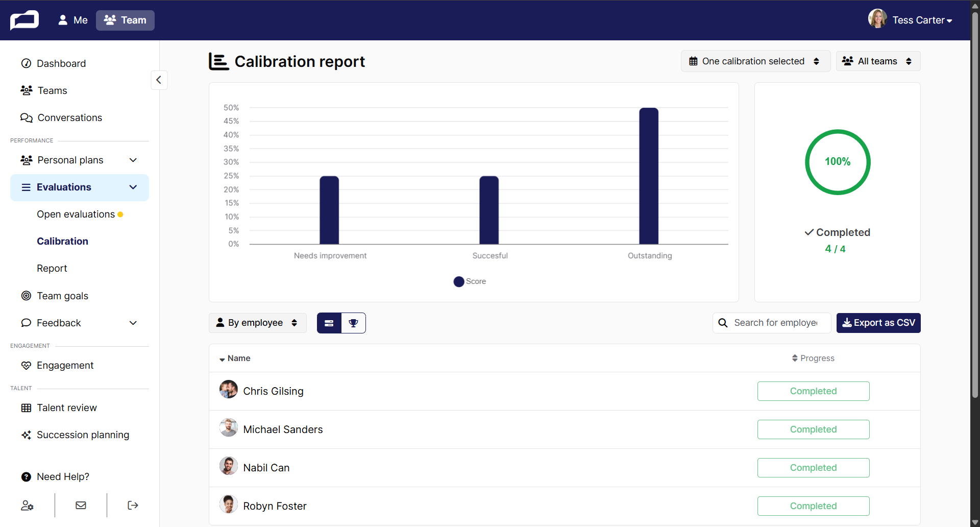980x527 pixels.
Task: Click the envelope mail icon
Action: 81,506
